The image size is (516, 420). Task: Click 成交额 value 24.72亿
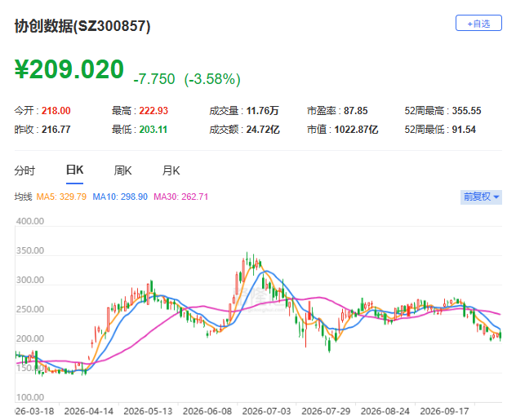(263, 130)
